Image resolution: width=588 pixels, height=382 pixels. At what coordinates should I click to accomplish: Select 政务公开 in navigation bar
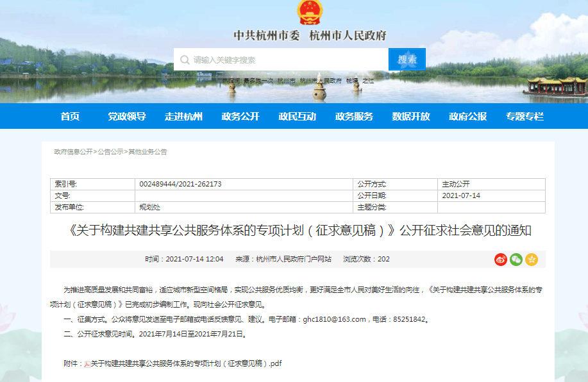[240, 117]
